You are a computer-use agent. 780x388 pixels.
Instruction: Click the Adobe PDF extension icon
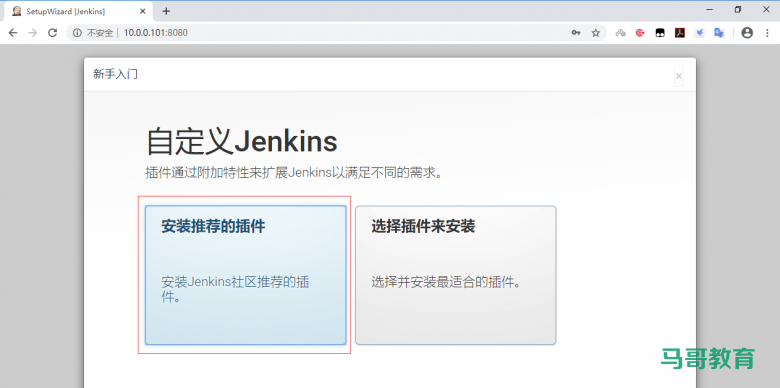pyautogui.click(x=680, y=33)
